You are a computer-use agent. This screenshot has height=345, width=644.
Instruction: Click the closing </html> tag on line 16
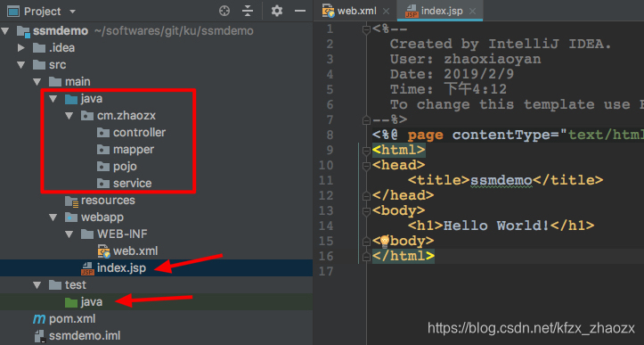tap(404, 256)
